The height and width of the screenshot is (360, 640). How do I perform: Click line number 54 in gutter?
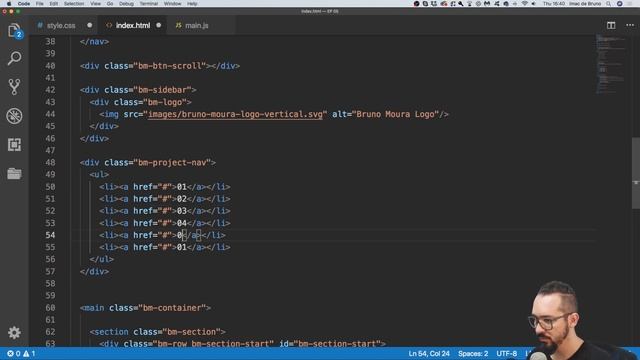(x=50, y=235)
